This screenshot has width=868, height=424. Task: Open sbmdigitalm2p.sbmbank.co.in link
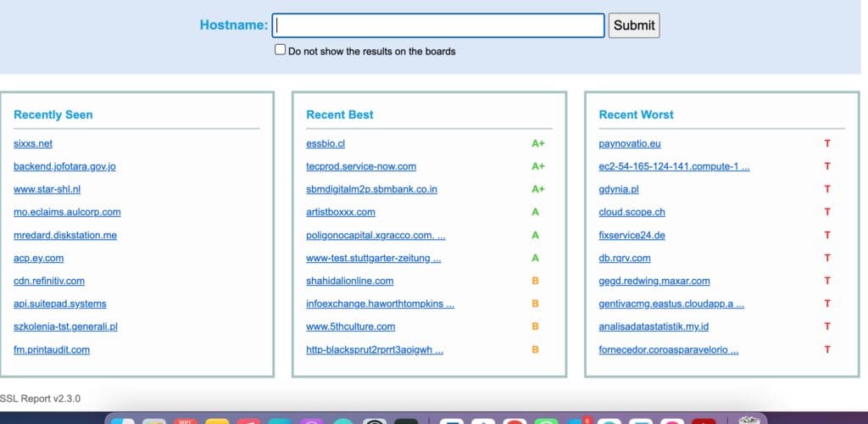[x=371, y=189]
